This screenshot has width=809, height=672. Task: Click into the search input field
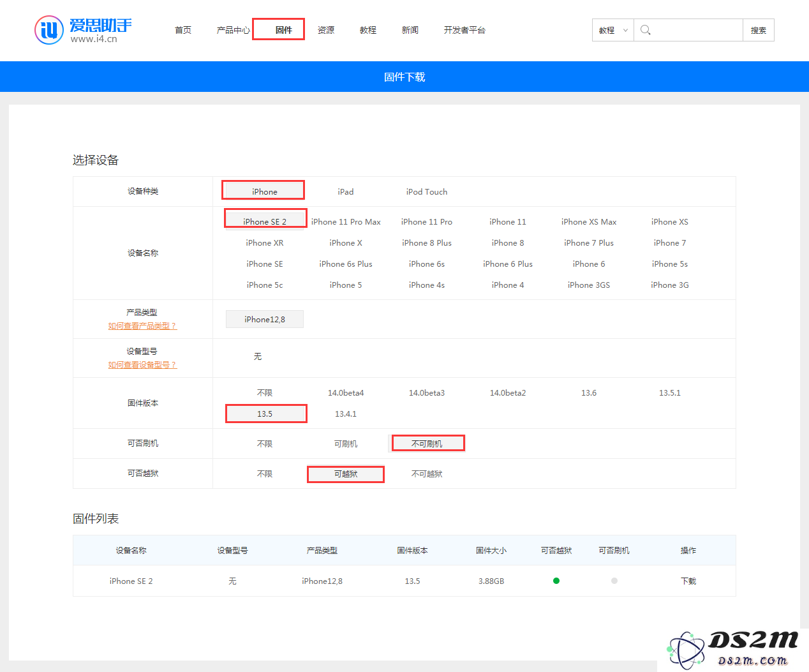pos(688,30)
